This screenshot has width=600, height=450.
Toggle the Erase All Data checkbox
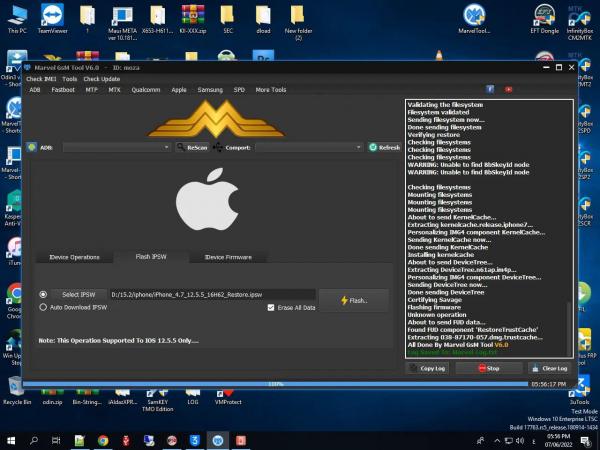tap(271, 308)
